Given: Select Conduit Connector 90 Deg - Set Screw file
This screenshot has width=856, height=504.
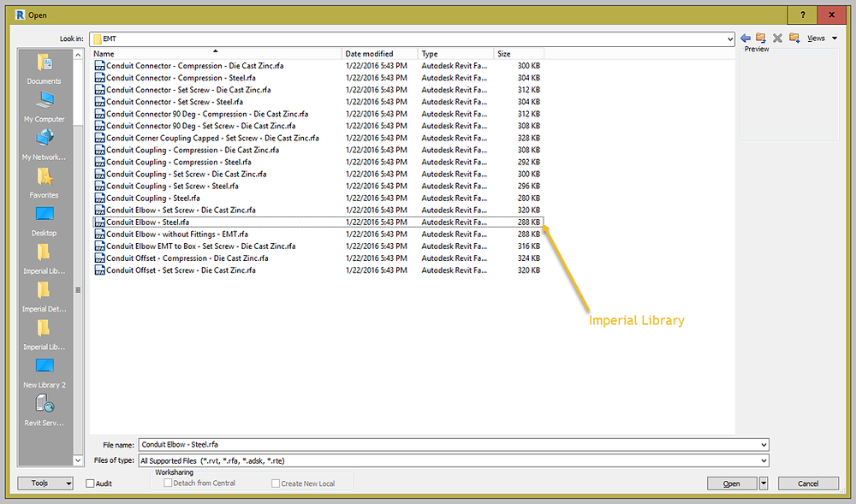Looking at the screenshot, I should (x=200, y=126).
